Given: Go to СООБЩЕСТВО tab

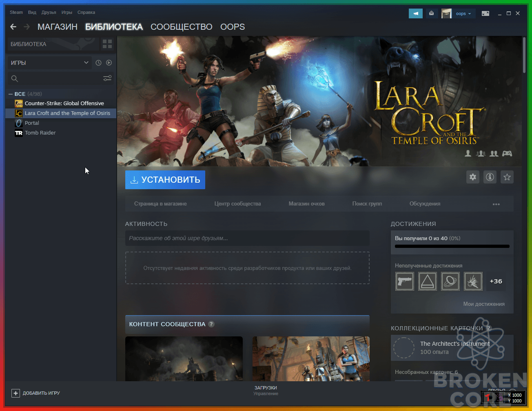Looking at the screenshot, I should coord(182,27).
